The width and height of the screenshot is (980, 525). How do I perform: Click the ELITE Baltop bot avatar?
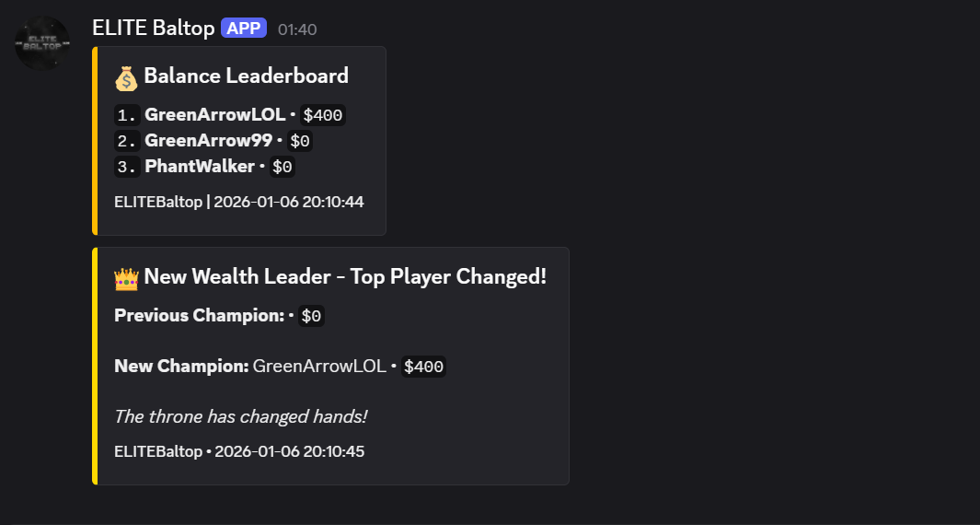[42, 42]
